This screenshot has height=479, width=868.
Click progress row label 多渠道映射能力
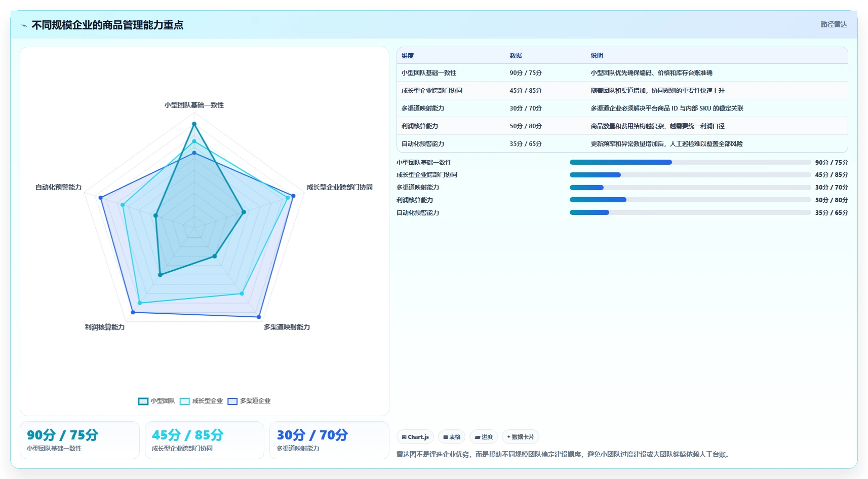(418, 188)
